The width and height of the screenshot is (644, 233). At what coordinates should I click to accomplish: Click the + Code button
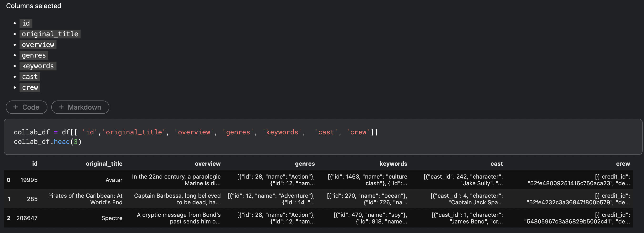click(26, 107)
